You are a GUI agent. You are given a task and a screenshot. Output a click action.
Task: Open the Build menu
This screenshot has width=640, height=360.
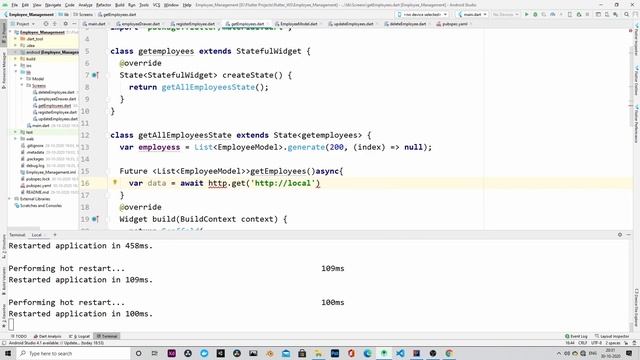120,5
